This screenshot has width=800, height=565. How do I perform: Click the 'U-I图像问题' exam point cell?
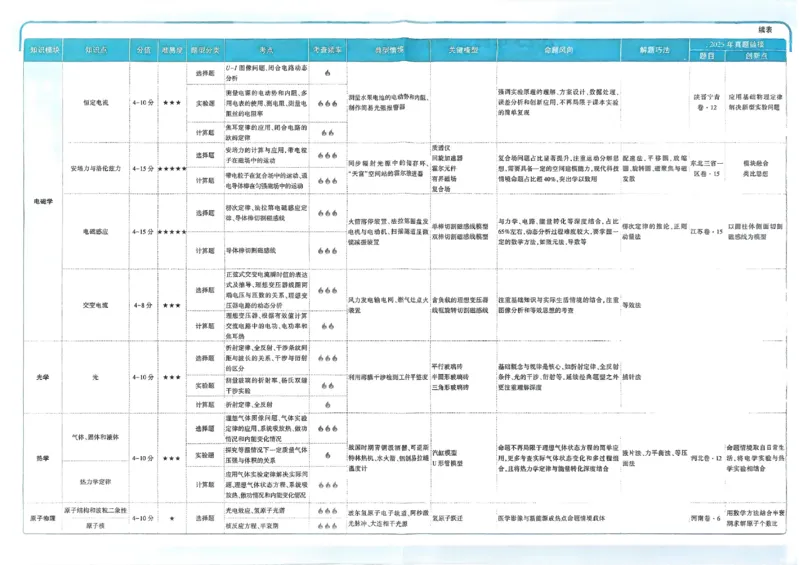266,72
